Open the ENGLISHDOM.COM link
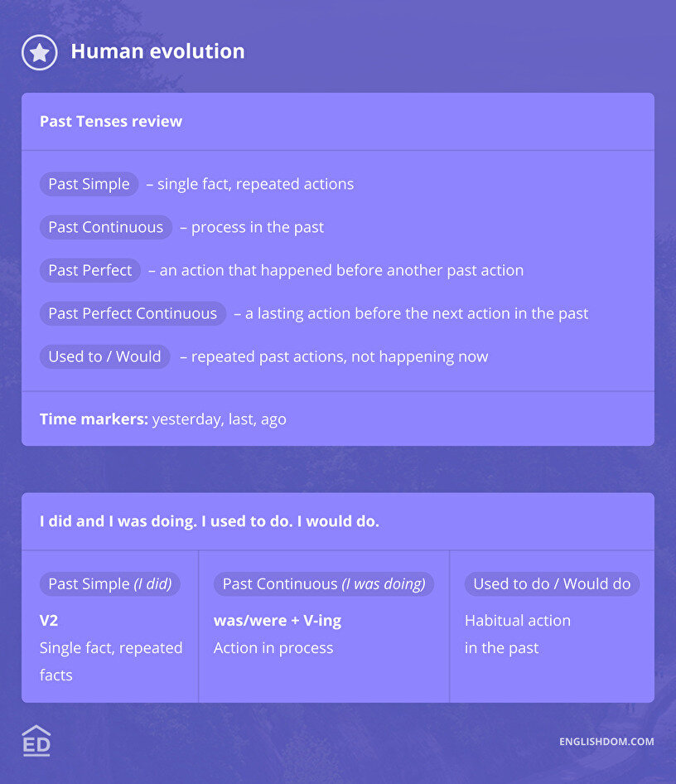Viewport: 676px width, 784px height. [606, 741]
